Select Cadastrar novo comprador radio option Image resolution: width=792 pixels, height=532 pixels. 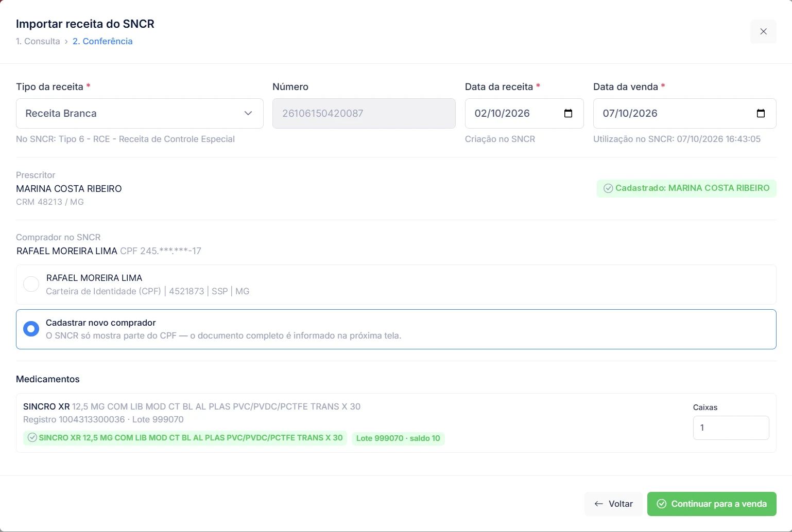31,329
